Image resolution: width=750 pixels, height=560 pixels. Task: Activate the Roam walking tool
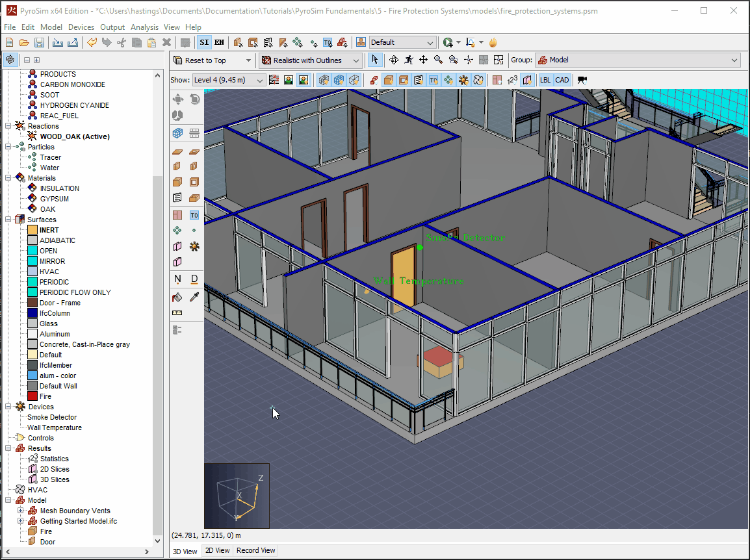pos(409,60)
